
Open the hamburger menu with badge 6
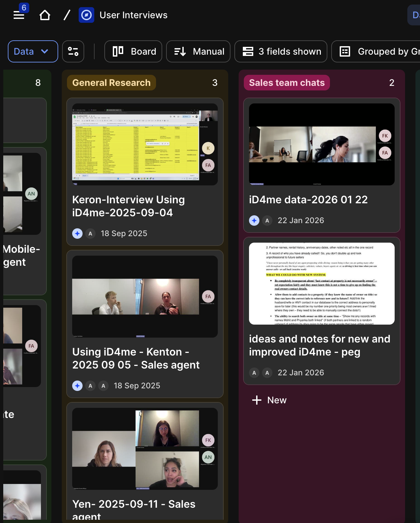point(19,15)
